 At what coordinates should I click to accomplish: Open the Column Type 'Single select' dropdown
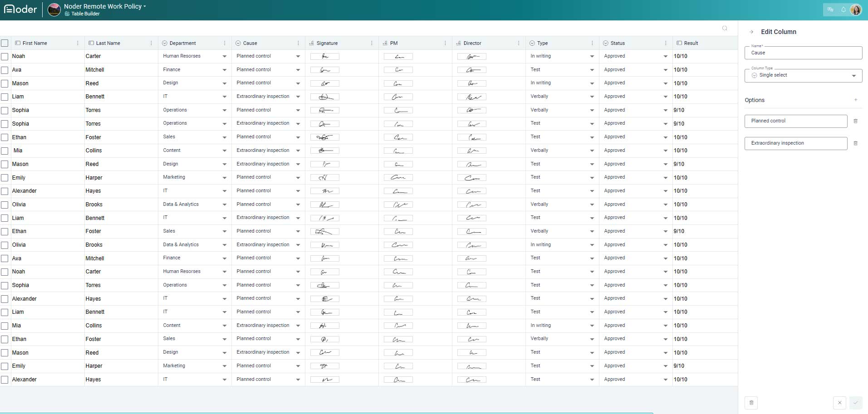(803, 76)
